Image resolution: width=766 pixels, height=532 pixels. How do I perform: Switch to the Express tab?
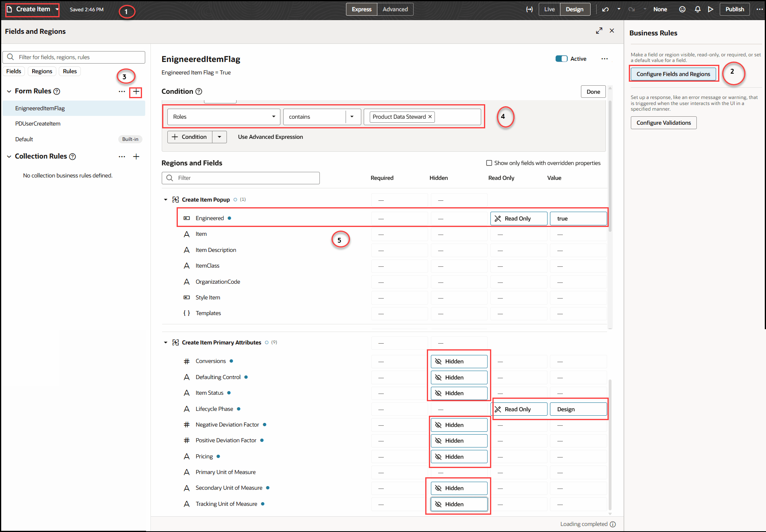click(361, 9)
